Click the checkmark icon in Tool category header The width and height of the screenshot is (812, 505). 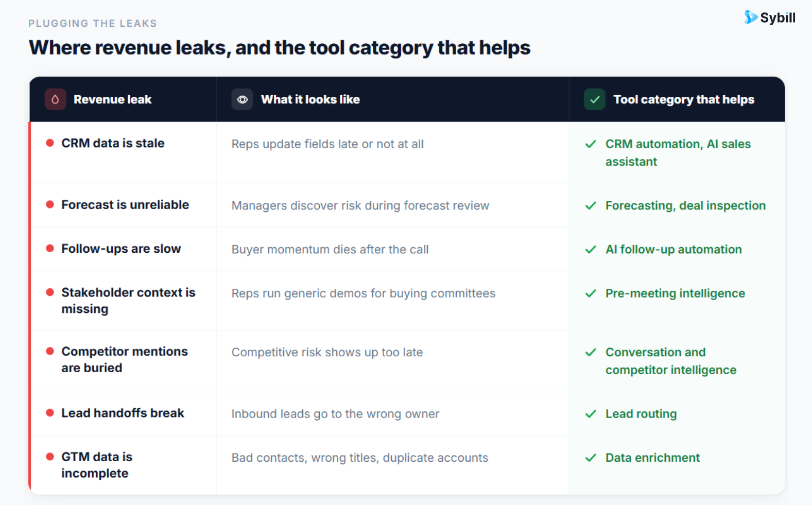(594, 99)
